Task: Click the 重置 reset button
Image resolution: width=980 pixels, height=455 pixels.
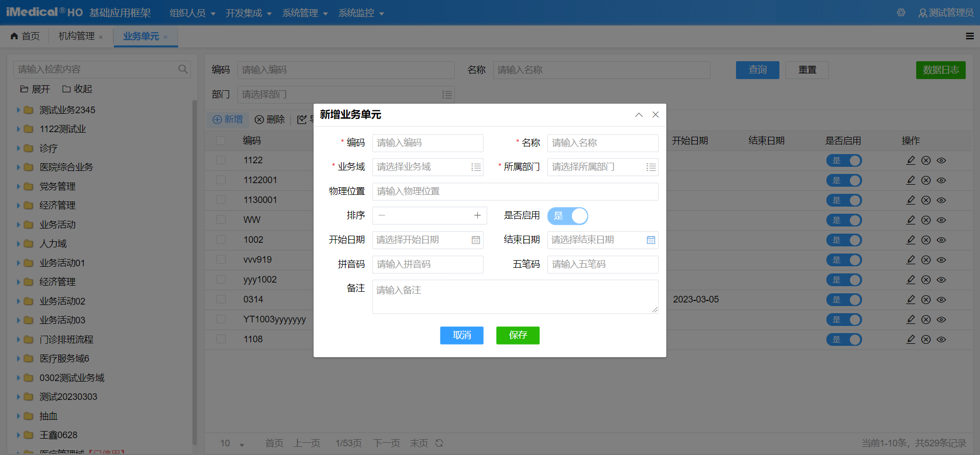Action: click(x=807, y=70)
